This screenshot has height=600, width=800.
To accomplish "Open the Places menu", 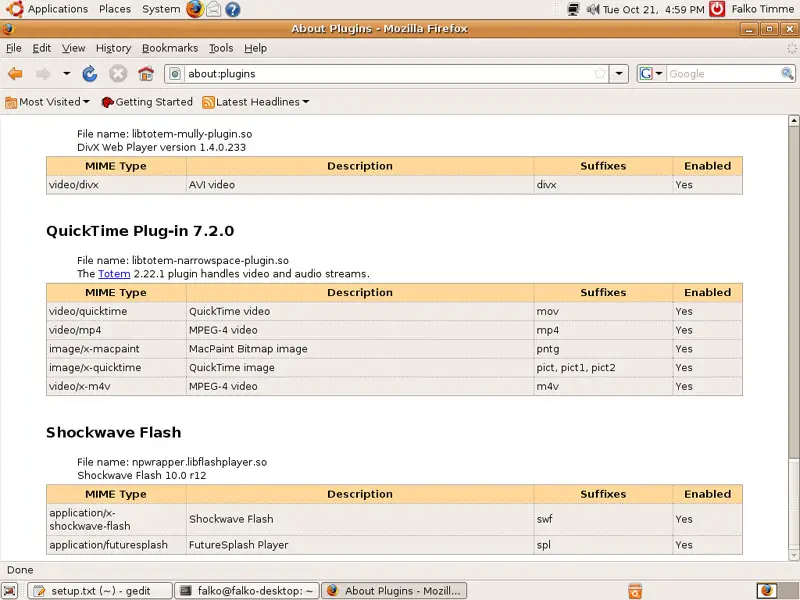I will coord(115,9).
